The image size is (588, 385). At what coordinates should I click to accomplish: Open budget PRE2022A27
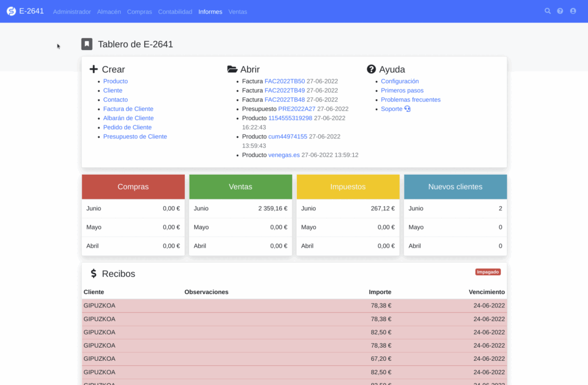point(296,109)
